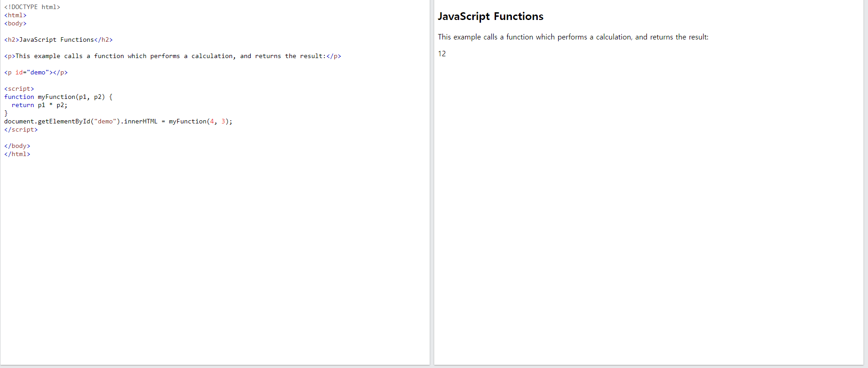Click the opening <body> tag line
868x368 pixels.
pos(15,23)
